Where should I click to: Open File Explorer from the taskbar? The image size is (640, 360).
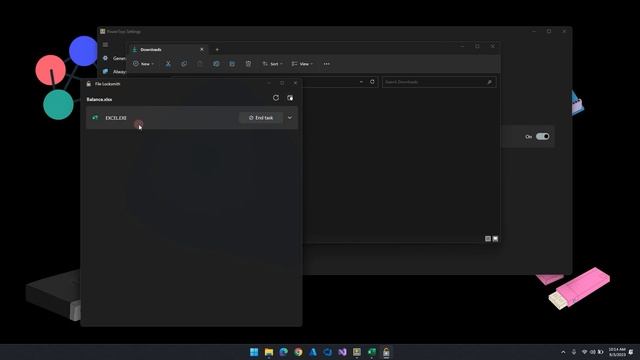tap(269, 352)
